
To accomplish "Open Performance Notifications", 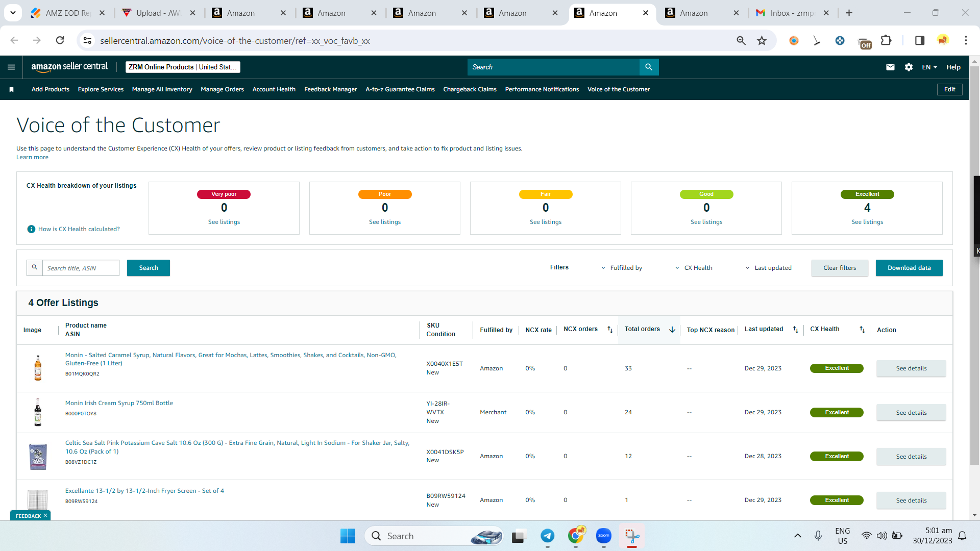I will tap(542, 89).
